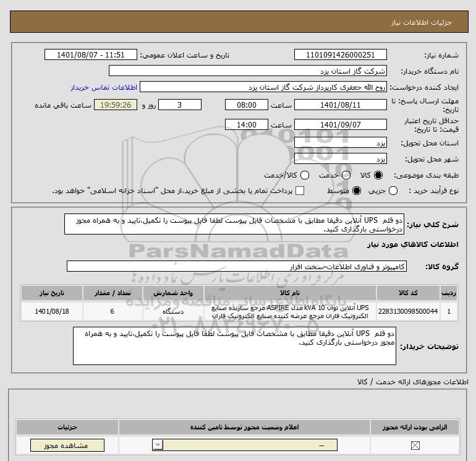Screen dimensions: 476x461
Task: Click the UPS ASPIRE 10 kVA product name cell
Action: click(x=290, y=311)
